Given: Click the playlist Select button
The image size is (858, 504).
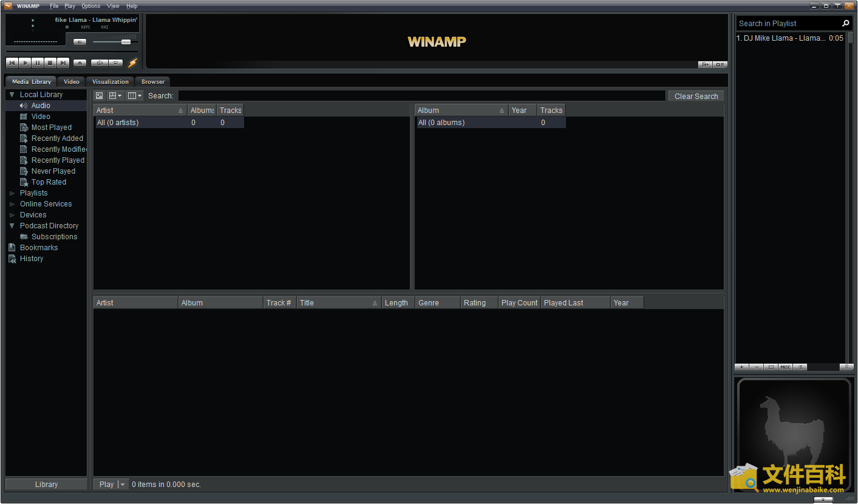Looking at the screenshot, I should [771, 367].
